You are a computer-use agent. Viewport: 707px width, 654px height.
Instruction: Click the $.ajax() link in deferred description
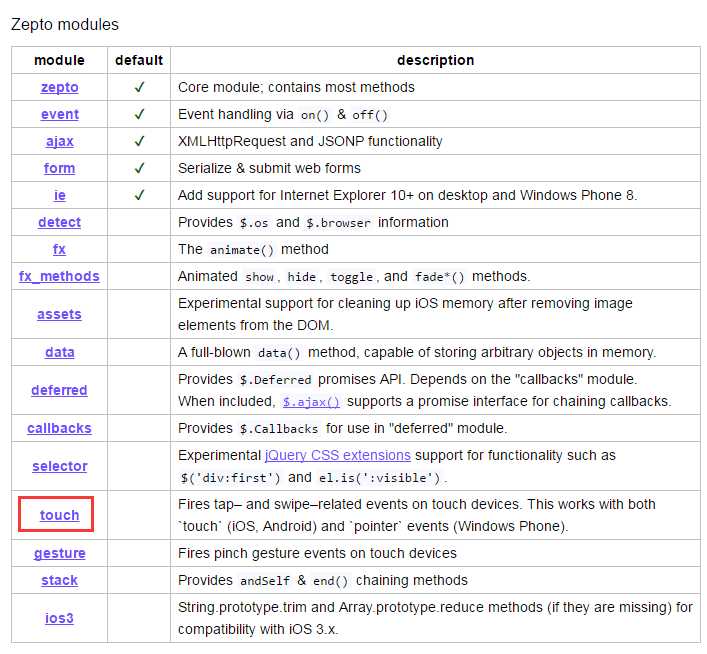[x=311, y=401]
